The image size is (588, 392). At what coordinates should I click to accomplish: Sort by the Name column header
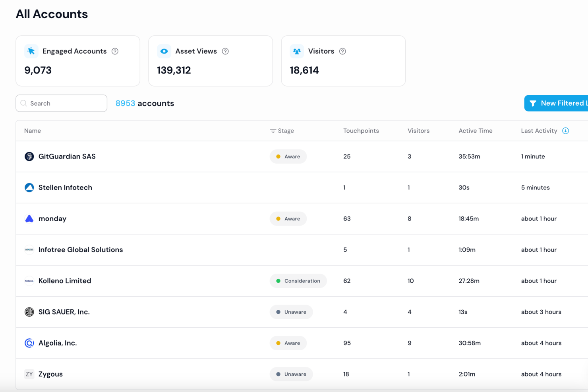point(33,131)
